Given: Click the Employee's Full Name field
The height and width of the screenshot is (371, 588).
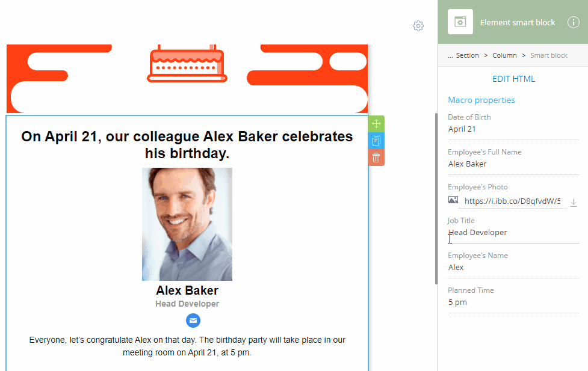Looking at the screenshot, I should [x=513, y=164].
